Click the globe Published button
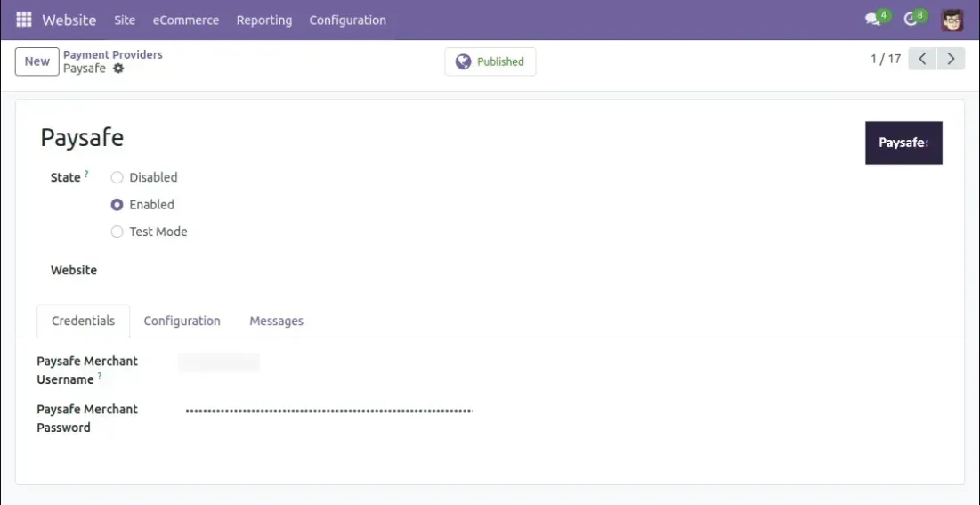 [x=490, y=61]
